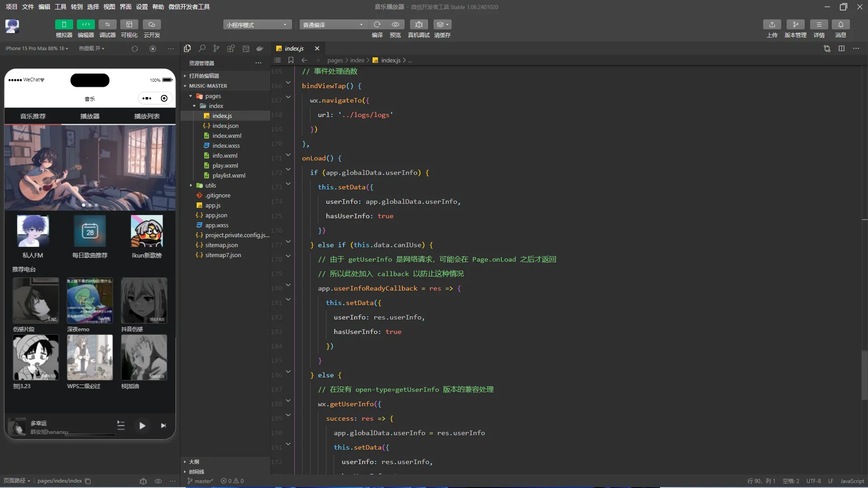868x488 pixels.
Task: Open the 深夜emo radio thumbnail
Action: click(x=90, y=300)
